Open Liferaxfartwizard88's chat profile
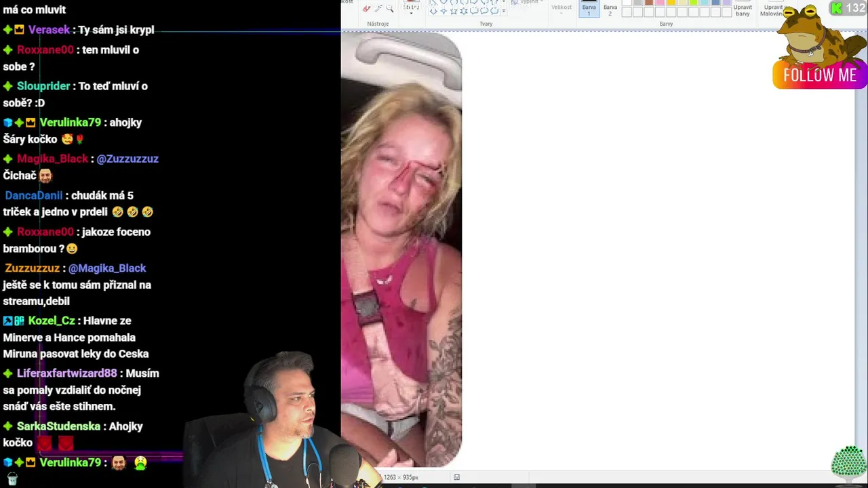868x488 pixels. pyautogui.click(x=67, y=373)
